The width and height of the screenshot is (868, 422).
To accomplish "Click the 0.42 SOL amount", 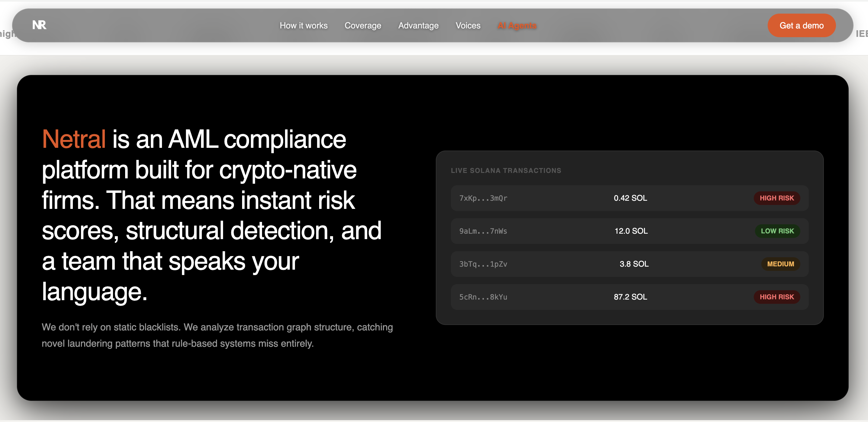I will [630, 198].
